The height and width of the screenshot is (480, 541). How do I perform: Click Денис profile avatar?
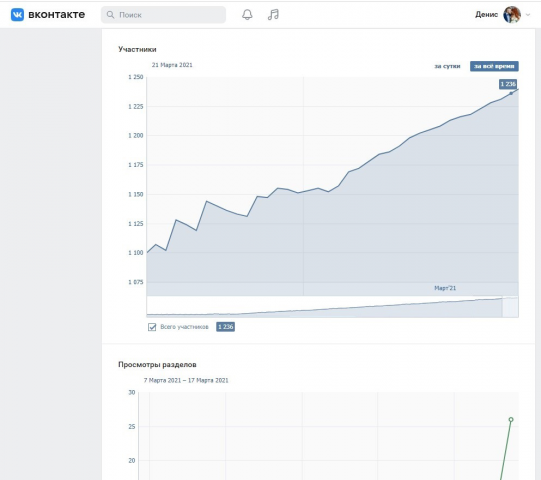pos(512,14)
